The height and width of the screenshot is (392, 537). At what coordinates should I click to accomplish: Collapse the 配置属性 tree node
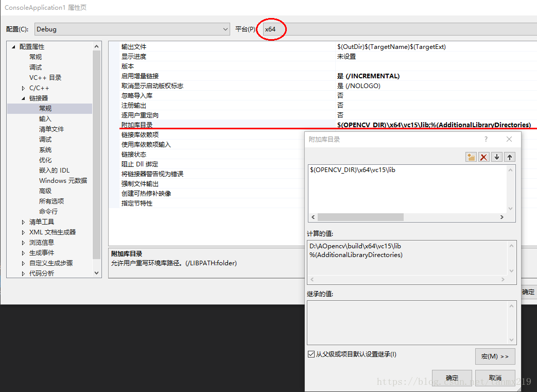[x=13, y=46]
